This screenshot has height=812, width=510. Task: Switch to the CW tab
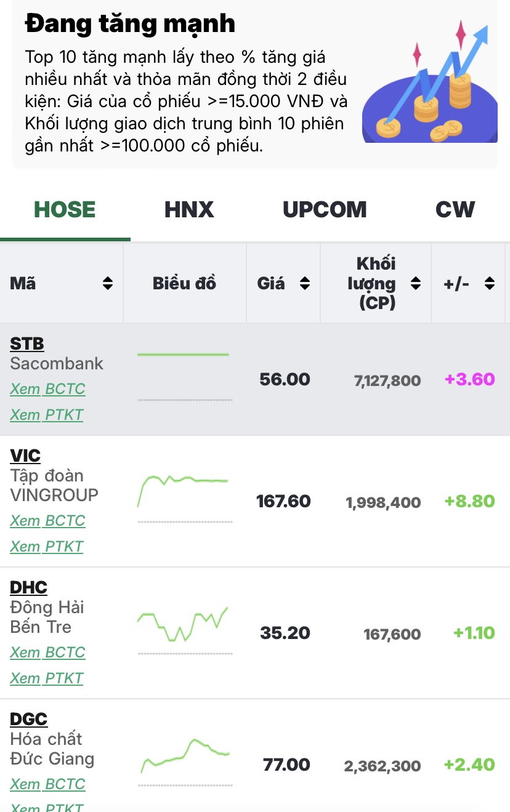455,210
